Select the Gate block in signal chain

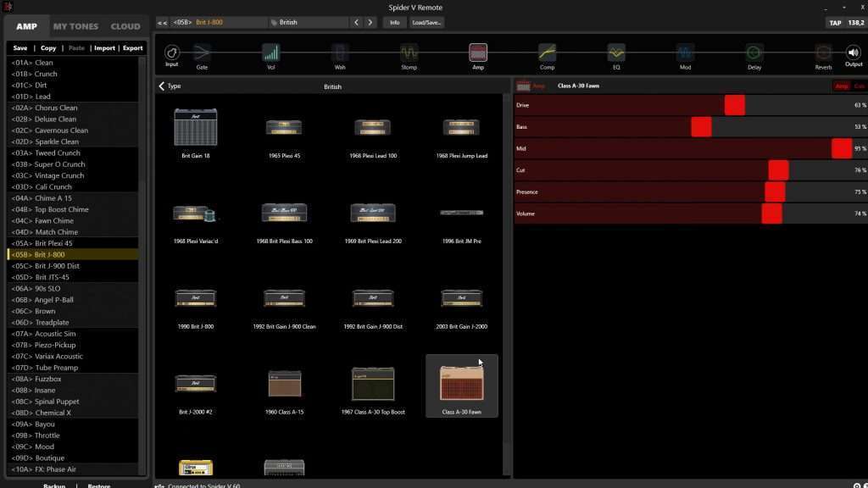202,53
